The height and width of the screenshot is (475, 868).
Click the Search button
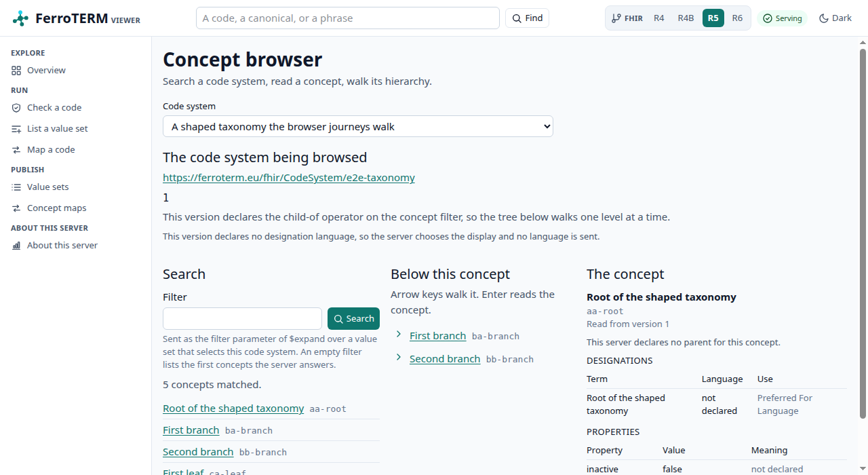(x=353, y=319)
